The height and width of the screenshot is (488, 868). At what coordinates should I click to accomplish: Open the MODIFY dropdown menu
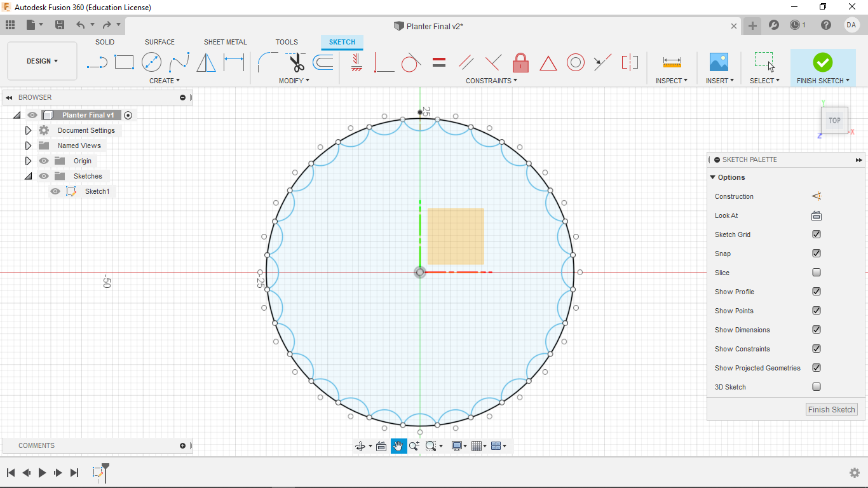(x=294, y=81)
